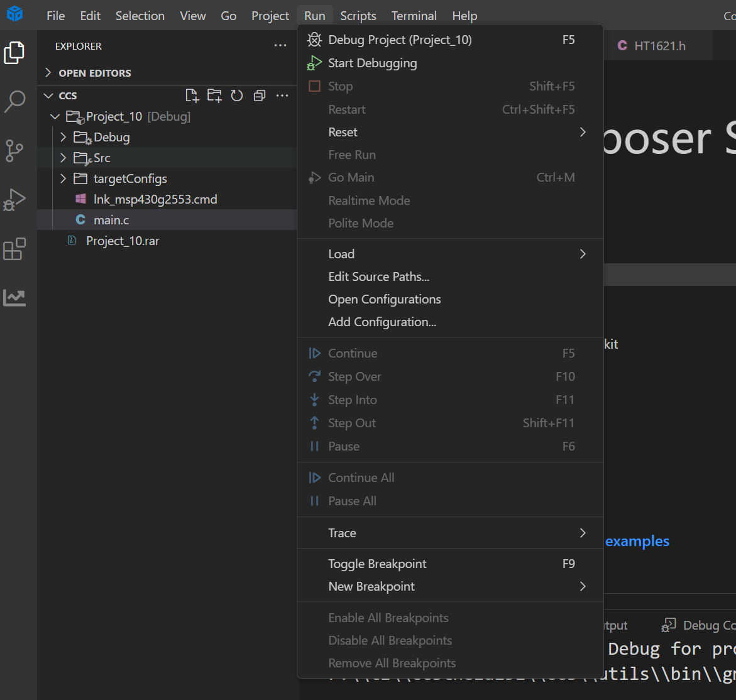Choose Toggle Breakpoint menu entry
Screen dimensions: 736x700
449,564
